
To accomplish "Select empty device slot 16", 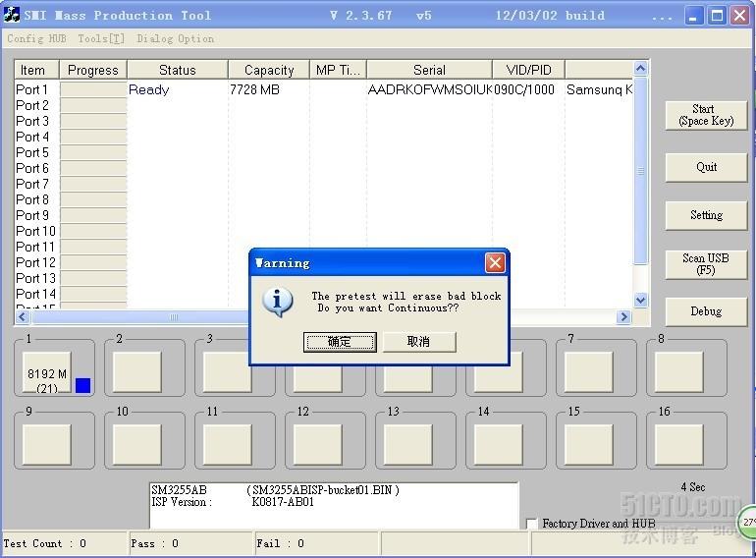I will tap(678, 444).
